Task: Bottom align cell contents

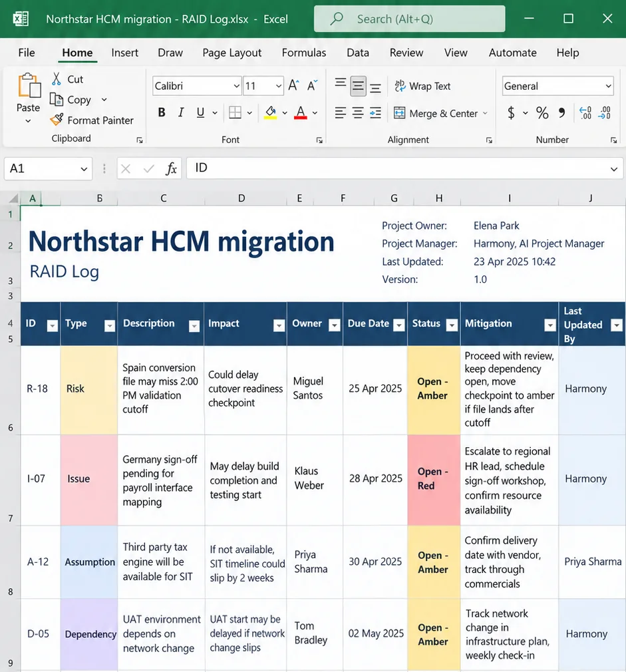Action: coord(375,88)
